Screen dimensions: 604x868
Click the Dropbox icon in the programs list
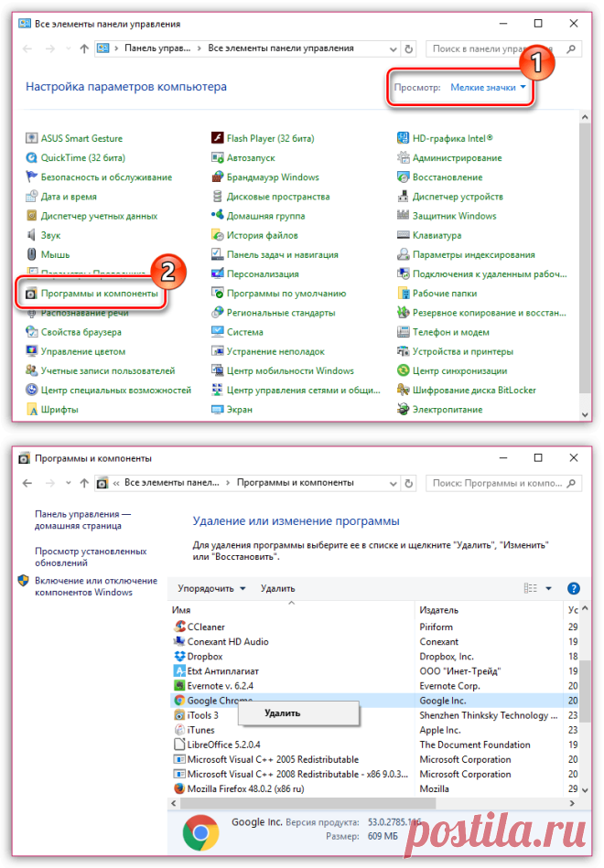click(179, 657)
